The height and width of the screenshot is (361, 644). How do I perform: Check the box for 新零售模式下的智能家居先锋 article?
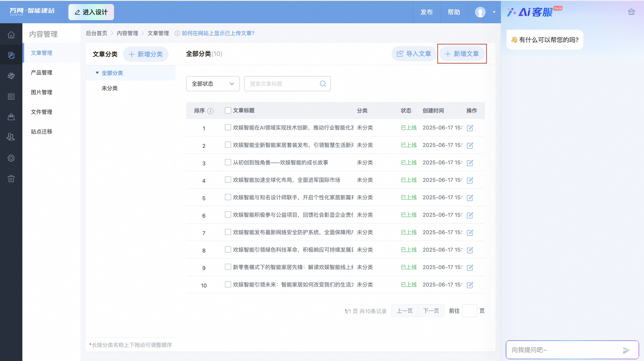tap(228, 267)
